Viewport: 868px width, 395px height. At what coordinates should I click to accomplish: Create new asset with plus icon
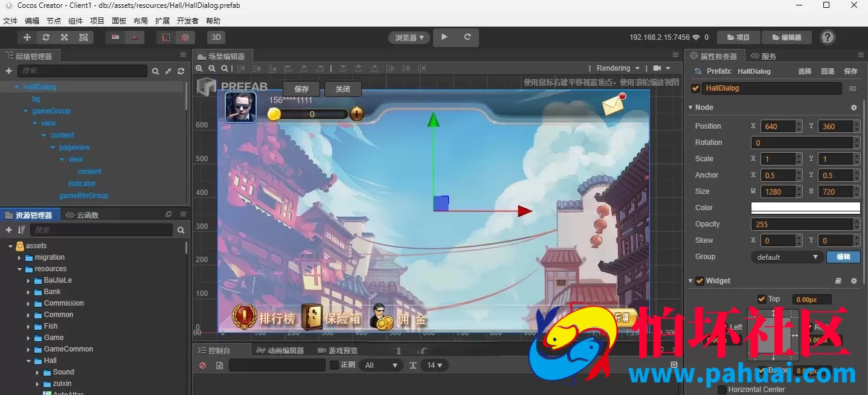pyautogui.click(x=8, y=230)
